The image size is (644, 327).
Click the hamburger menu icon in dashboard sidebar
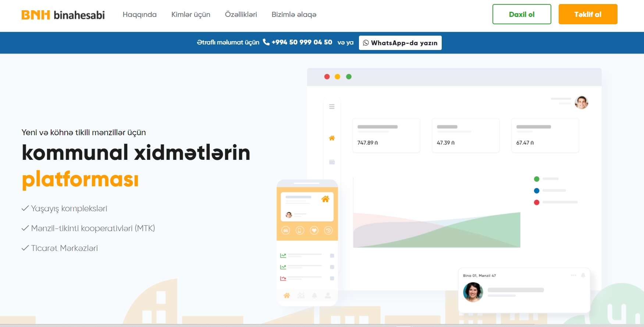click(x=332, y=107)
